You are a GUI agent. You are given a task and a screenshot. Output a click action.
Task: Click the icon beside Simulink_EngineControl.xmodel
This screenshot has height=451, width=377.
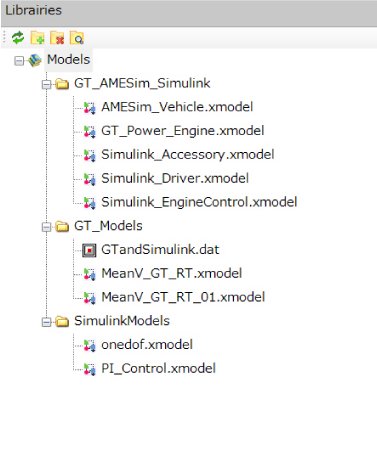pyautogui.click(x=89, y=203)
